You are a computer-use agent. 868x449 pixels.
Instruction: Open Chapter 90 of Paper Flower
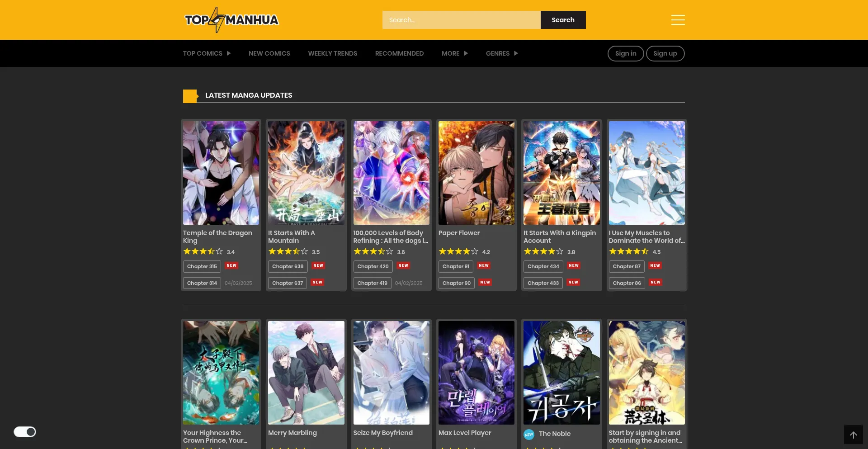tap(457, 283)
